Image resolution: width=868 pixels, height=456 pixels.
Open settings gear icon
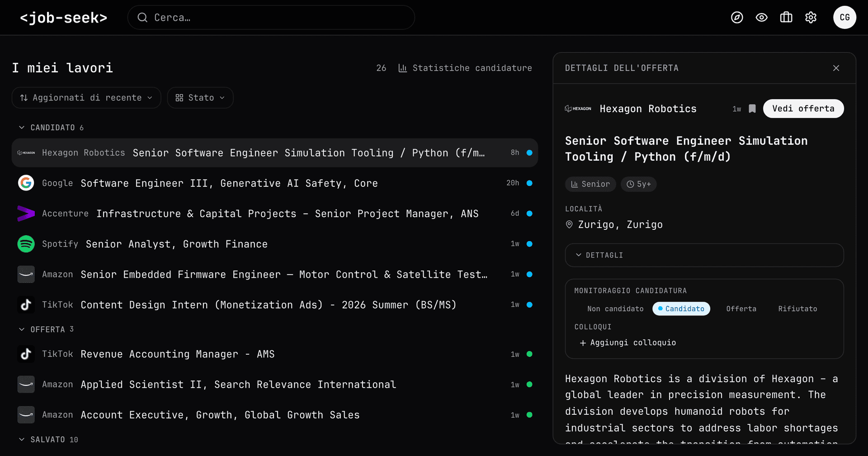[x=811, y=18]
